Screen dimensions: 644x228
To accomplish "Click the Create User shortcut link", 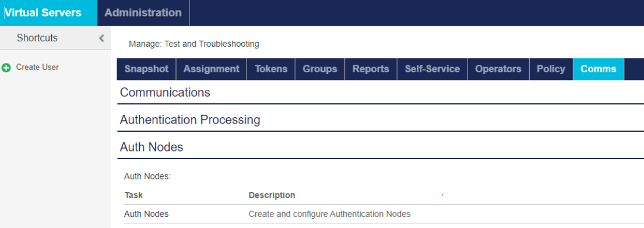I will tap(37, 68).
